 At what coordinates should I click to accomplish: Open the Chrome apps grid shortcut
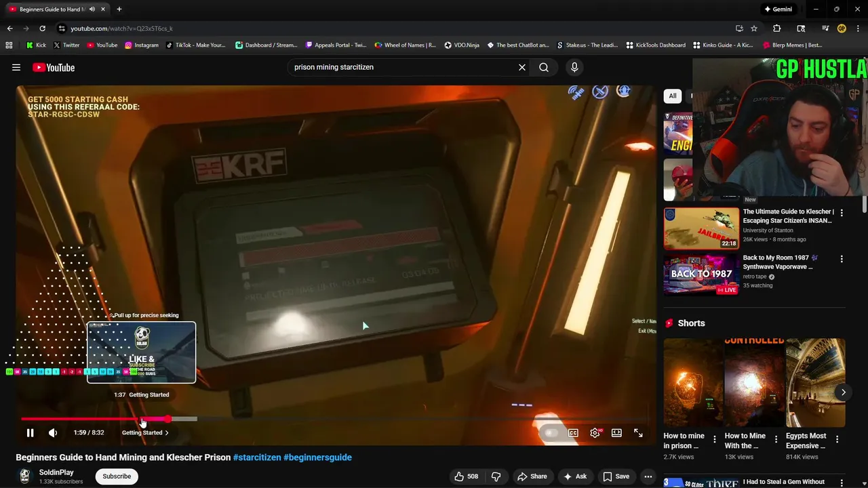[x=9, y=45]
